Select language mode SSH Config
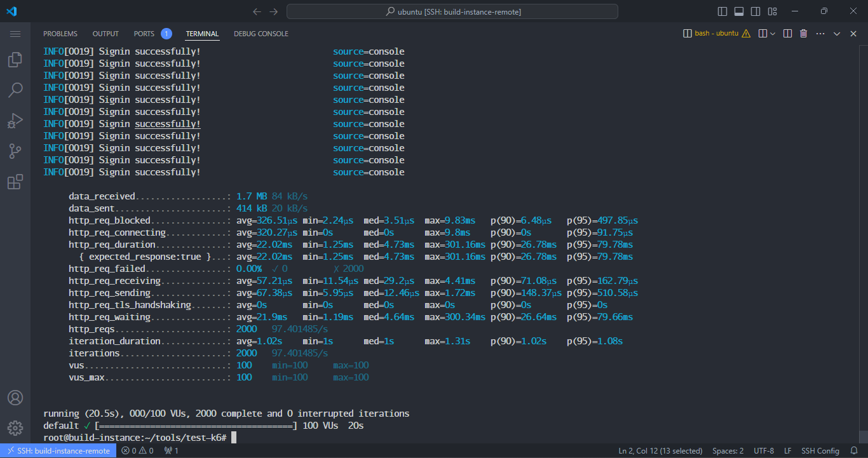Screen dimensions: 868x458 820,450
